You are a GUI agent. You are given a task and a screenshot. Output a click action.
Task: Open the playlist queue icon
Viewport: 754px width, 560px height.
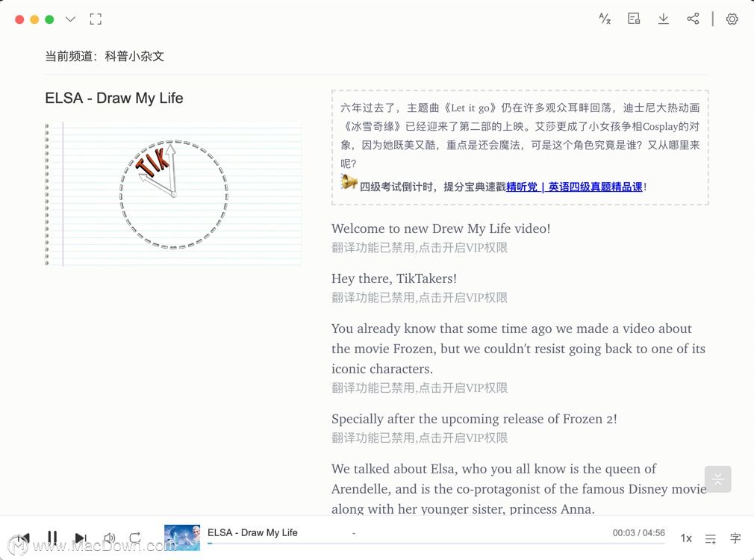710,539
